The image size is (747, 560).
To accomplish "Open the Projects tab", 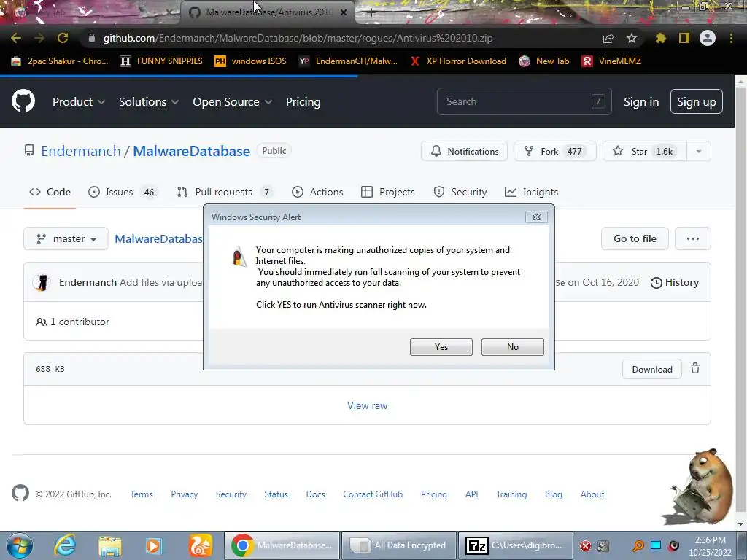I will pos(388,192).
